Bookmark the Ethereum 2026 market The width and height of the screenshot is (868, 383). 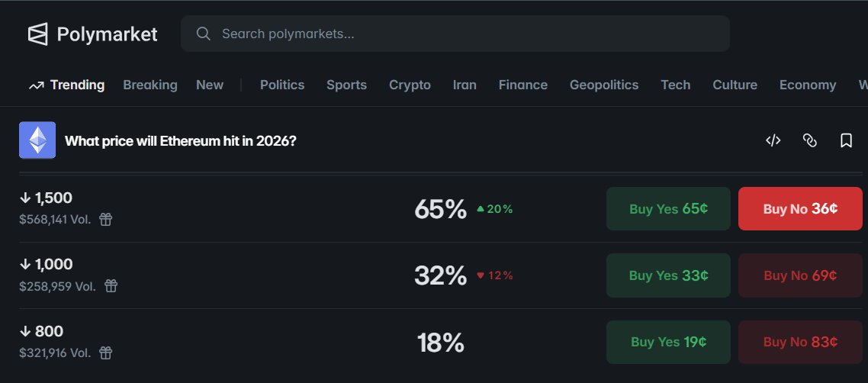pyautogui.click(x=846, y=140)
